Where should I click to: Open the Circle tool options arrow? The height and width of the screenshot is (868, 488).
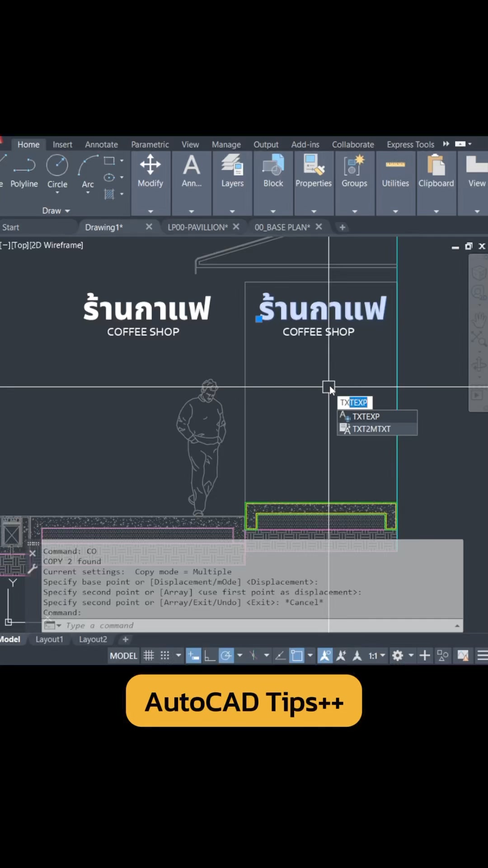(57, 193)
